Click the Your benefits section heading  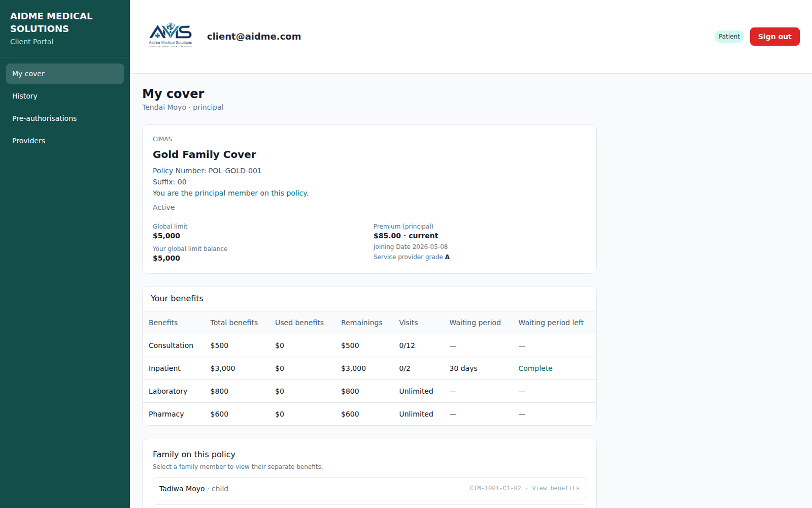click(x=177, y=299)
